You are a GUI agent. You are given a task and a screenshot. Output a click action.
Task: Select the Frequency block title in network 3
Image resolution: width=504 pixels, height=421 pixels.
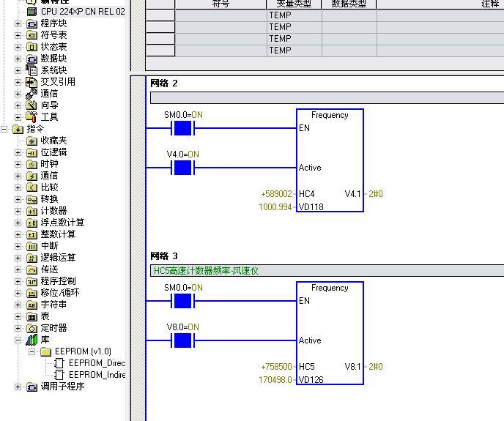(330, 288)
